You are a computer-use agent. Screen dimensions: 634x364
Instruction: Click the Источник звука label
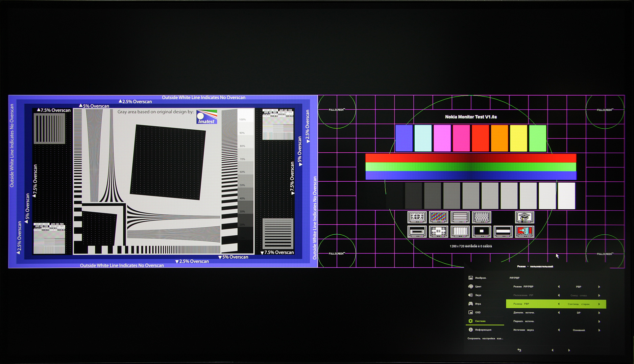coord(523,330)
